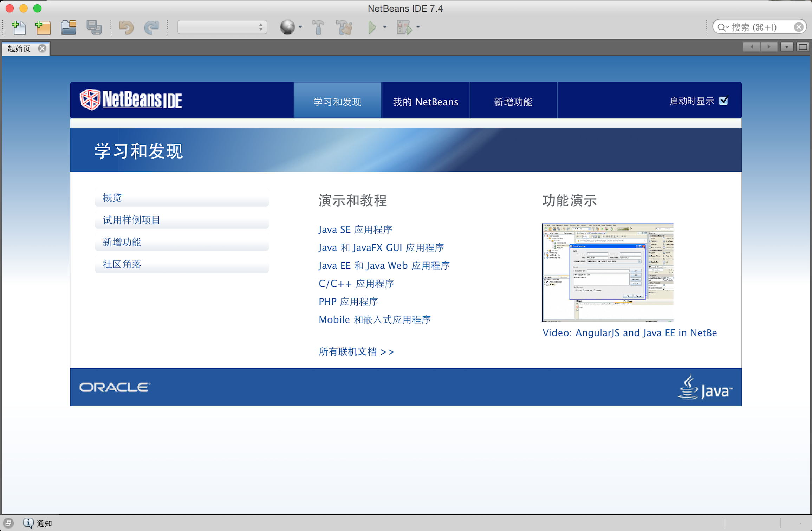Viewport: 812px width, 531px height.
Task: Open Java 和 JavaFX GUI 应用程序 link
Action: pyautogui.click(x=381, y=247)
